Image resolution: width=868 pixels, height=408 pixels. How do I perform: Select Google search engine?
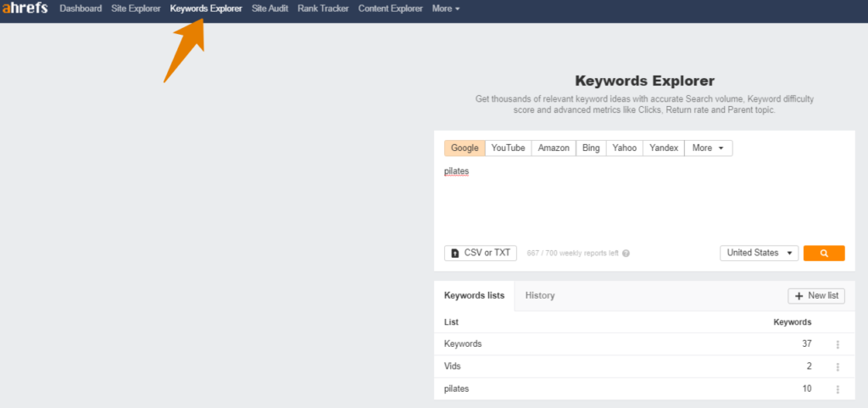click(x=465, y=148)
